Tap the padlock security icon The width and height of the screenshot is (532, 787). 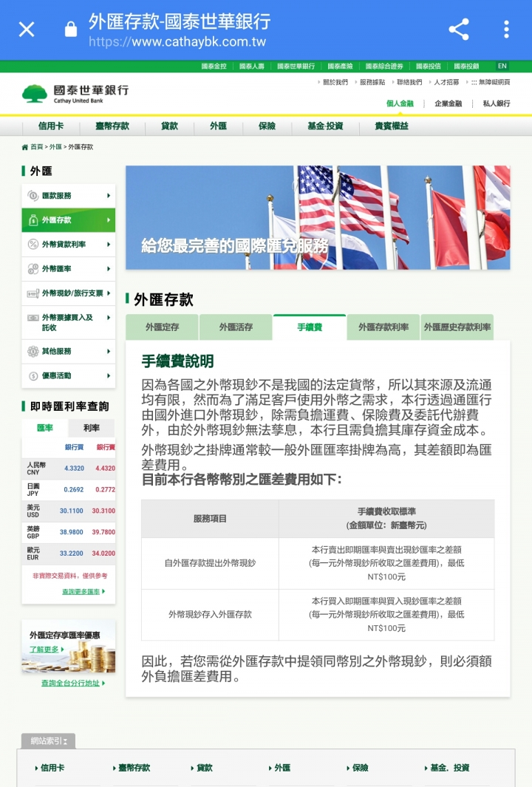(71, 29)
